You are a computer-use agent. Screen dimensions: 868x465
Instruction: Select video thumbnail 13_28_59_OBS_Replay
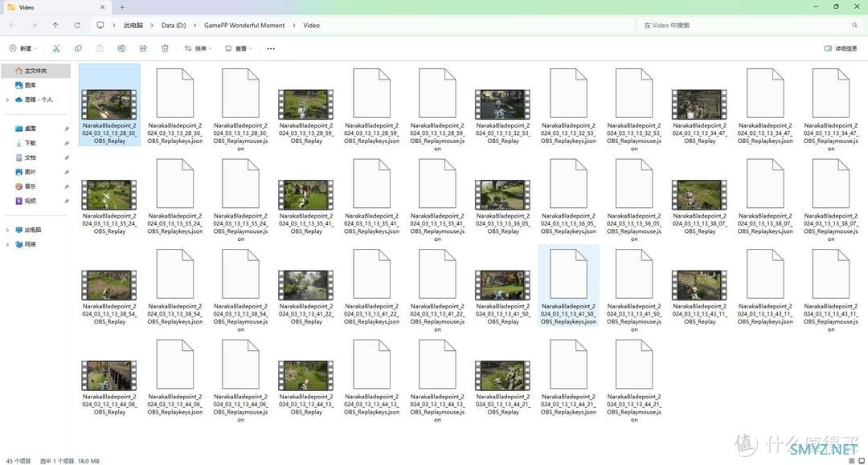coord(305,105)
